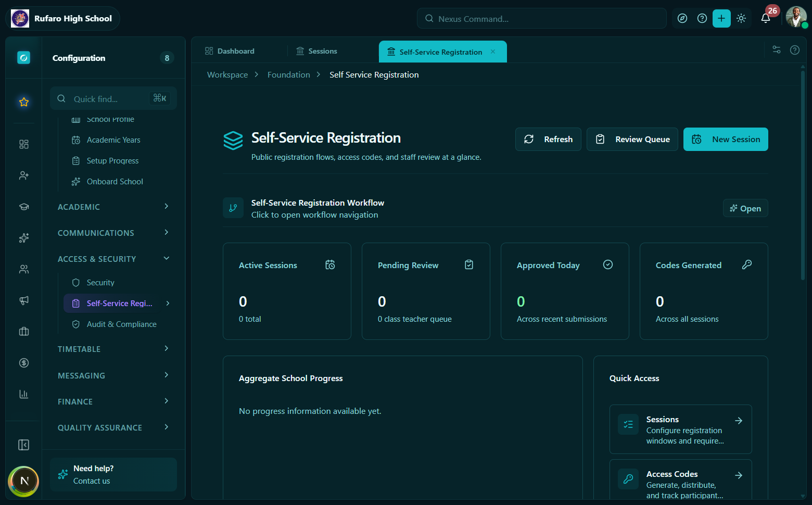Switch to the Sessions tab
812x505 pixels.
tap(316, 51)
